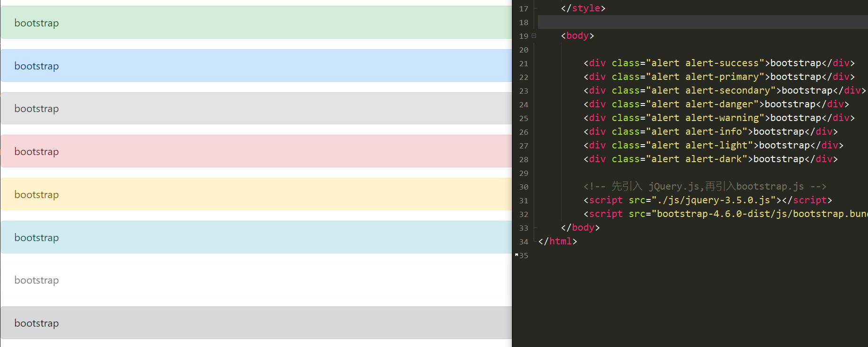Click the dark gray alert bootstrap box
Screen dimensions: 868x347
coord(256,323)
